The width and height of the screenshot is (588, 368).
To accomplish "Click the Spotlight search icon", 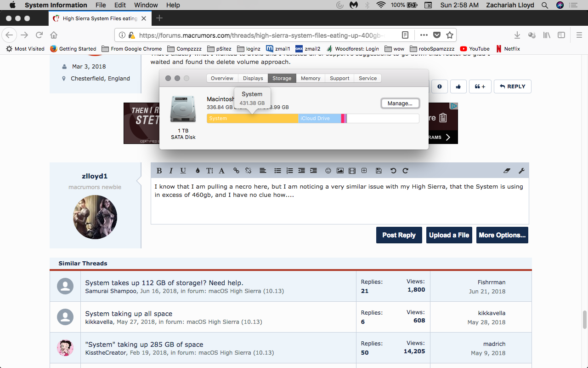I will coord(545,5).
